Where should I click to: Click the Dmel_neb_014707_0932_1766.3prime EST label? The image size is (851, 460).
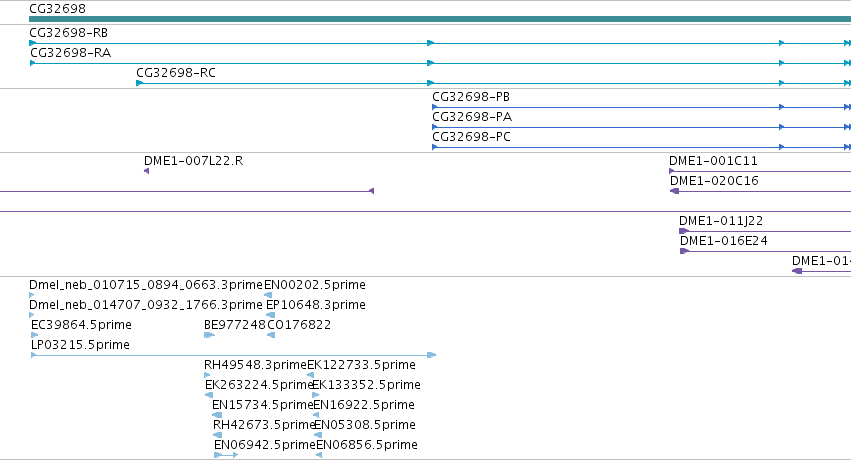[145, 305]
